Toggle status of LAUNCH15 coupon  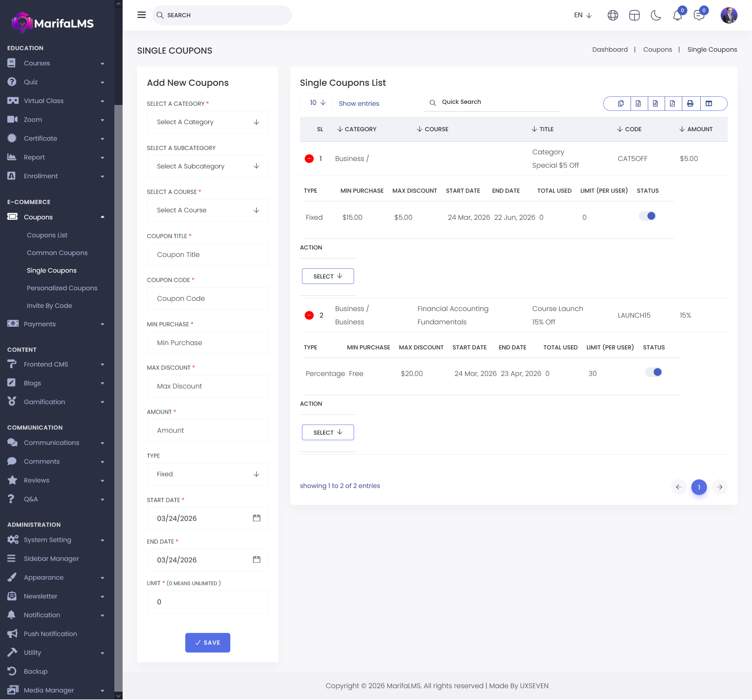(x=654, y=373)
